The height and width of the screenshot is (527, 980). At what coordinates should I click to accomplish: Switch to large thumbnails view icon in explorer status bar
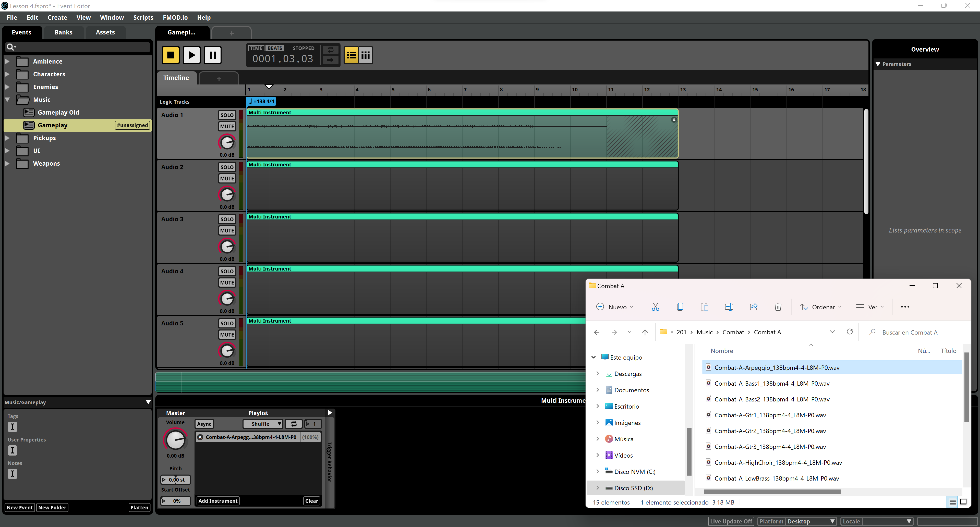963,502
